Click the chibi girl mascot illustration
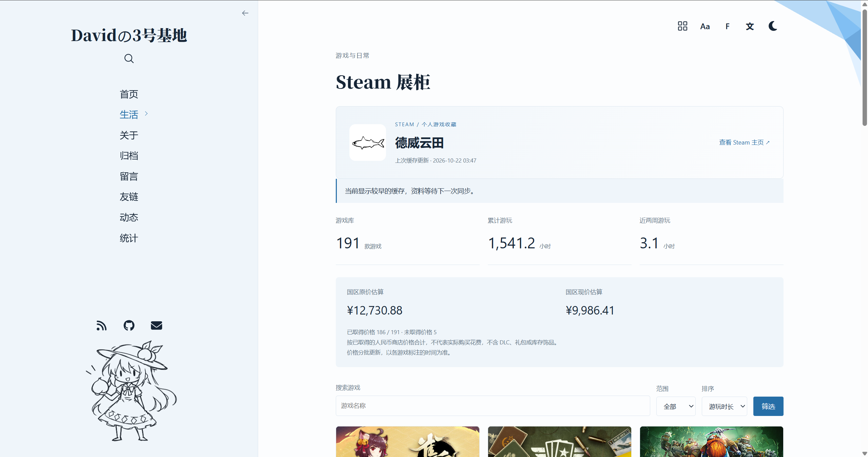Screen dimensions: 868x457 [132, 391]
